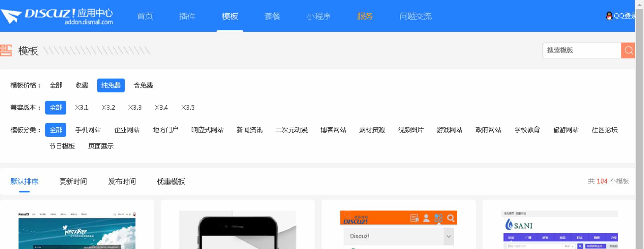Viewport: 644px width, 249px height.
Task: Filter by version X3.2
Action: [108, 108]
